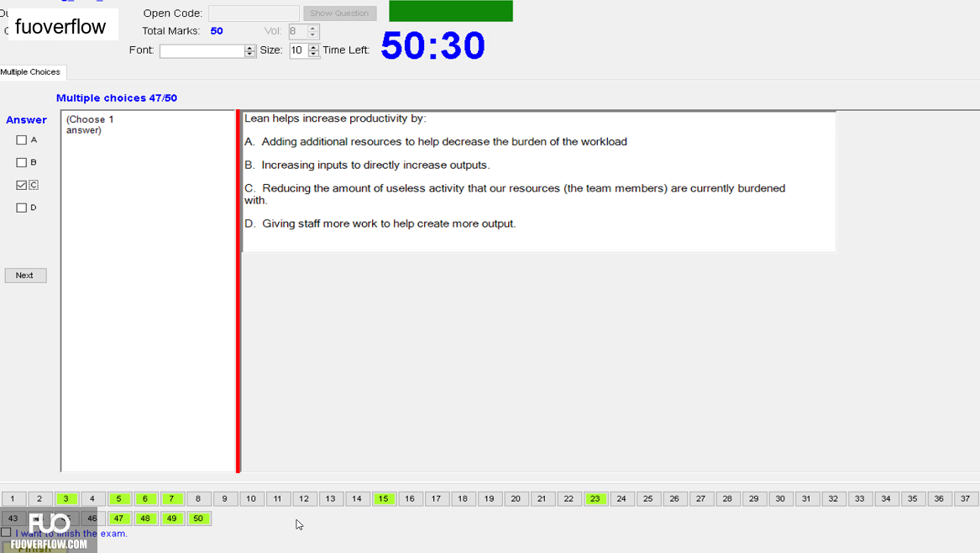This screenshot has height=553, width=980.
Task: Go to question 21
Action: (x=542, y=498)
